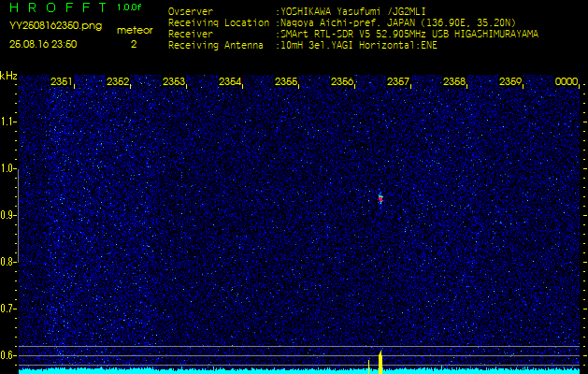Click the 2356 time axis marker

tap(342, 81)
